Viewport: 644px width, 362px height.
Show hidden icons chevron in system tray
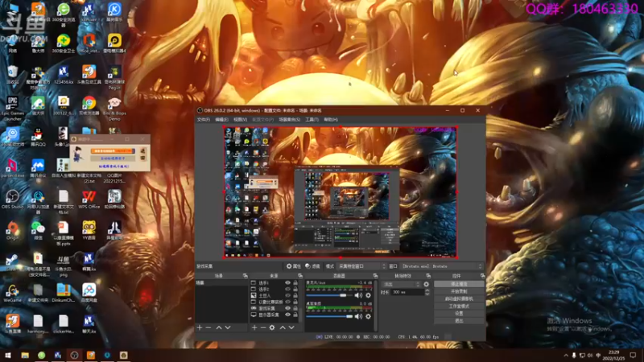pyautogui.click(x=566, y=356)
